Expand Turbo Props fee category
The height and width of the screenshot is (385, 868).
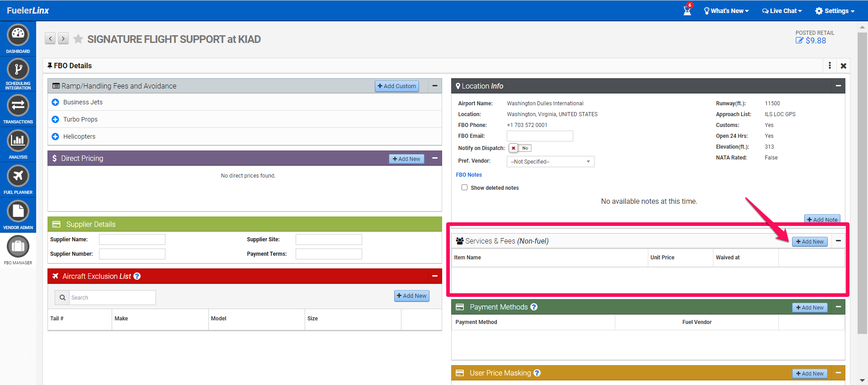tap(55, 119)
